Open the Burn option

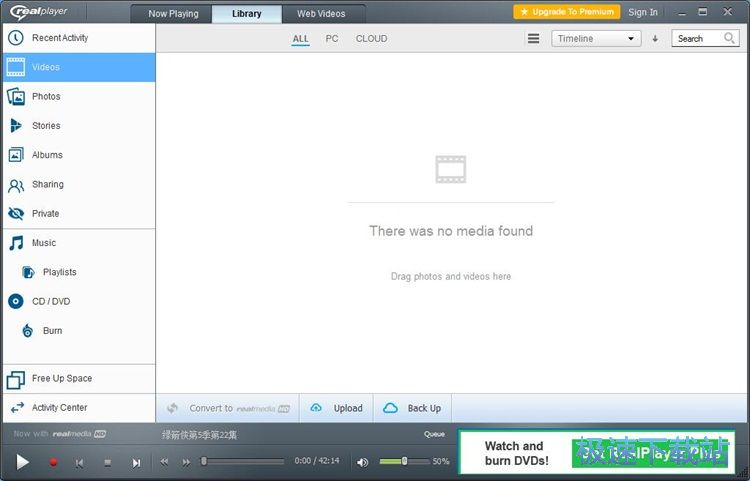coord(52,331)
